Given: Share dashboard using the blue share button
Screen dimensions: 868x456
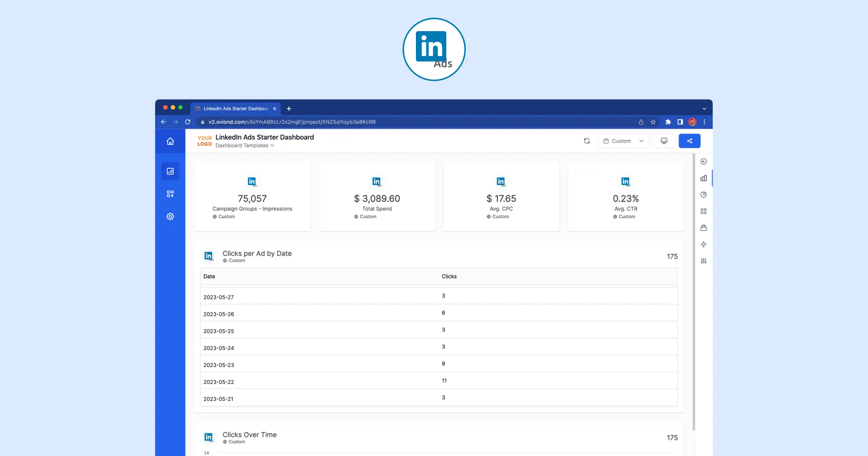Looking at the screenshot, I should click(689, 141).
